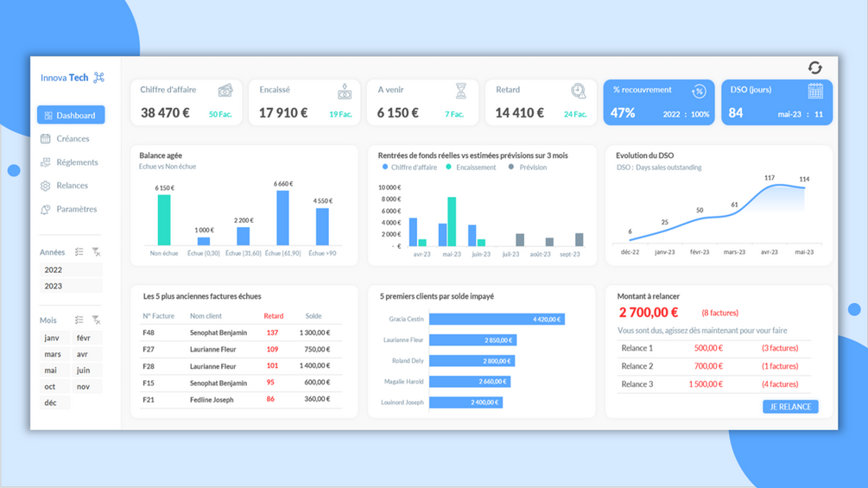Select month mars in slicer

pyautogui.click(x=54, y=354)
